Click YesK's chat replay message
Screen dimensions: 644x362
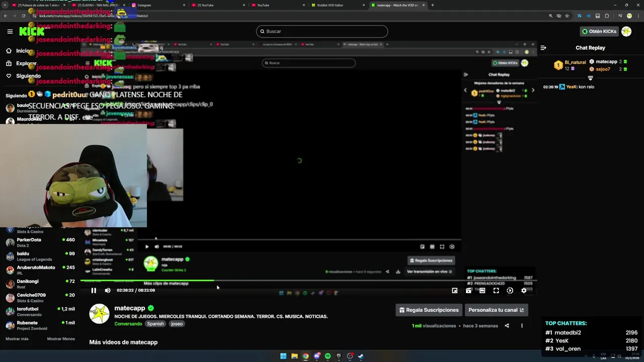click(x=569, y=86)
